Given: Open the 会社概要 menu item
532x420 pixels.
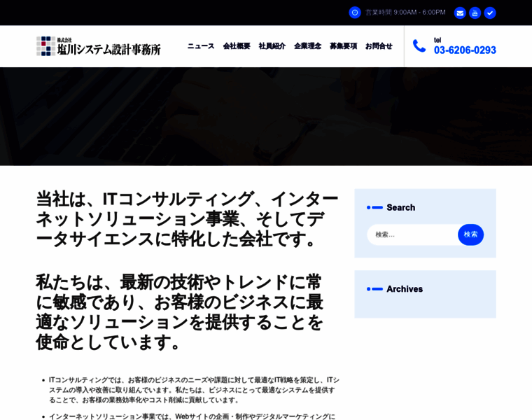Looking at the screenshot, I should tap(237, 46).
